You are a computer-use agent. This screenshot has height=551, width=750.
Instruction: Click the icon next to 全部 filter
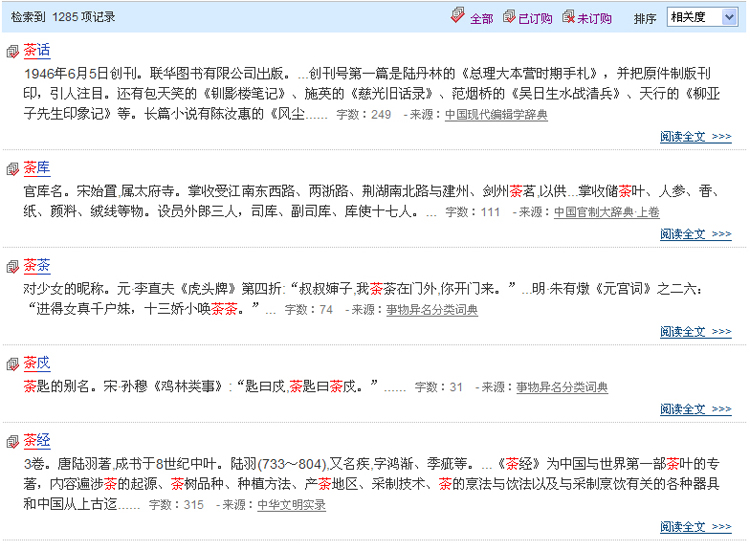pos(458,16)
